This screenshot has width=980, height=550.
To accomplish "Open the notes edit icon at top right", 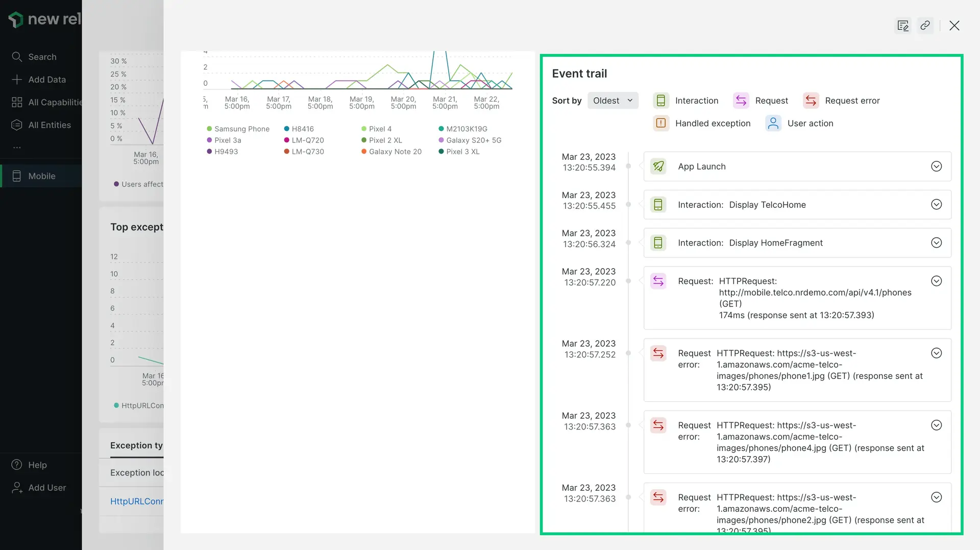I will (x=903, y=26).
